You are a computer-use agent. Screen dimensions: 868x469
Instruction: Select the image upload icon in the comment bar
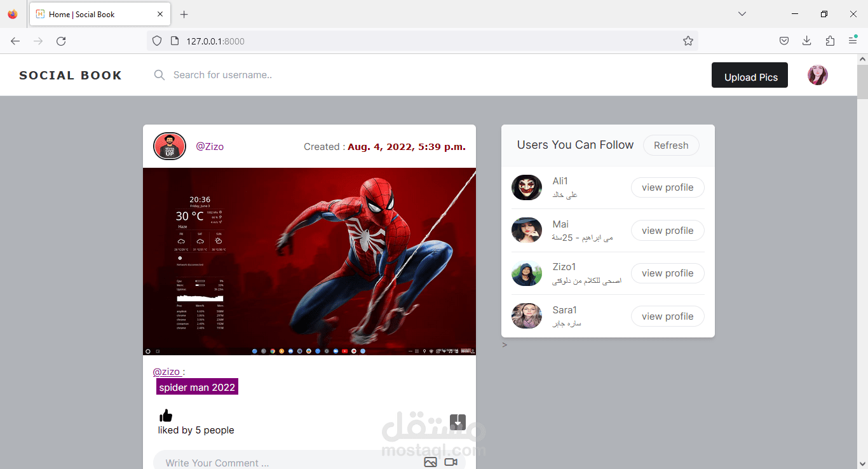430,462
